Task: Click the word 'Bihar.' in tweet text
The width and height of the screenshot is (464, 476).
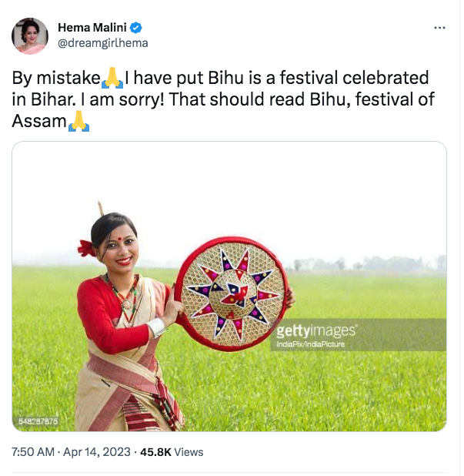Action: [x=53, y=99]
